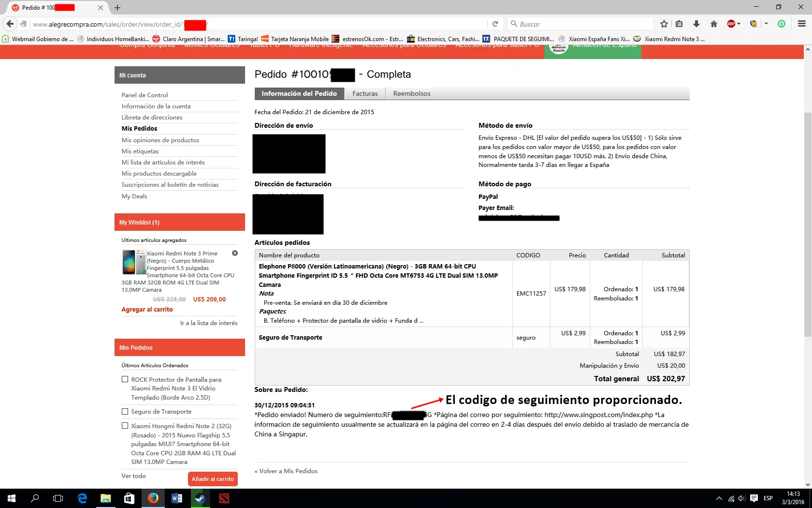Go to the Firefox home page icon
812x508 pixels.
pos(714,24)
